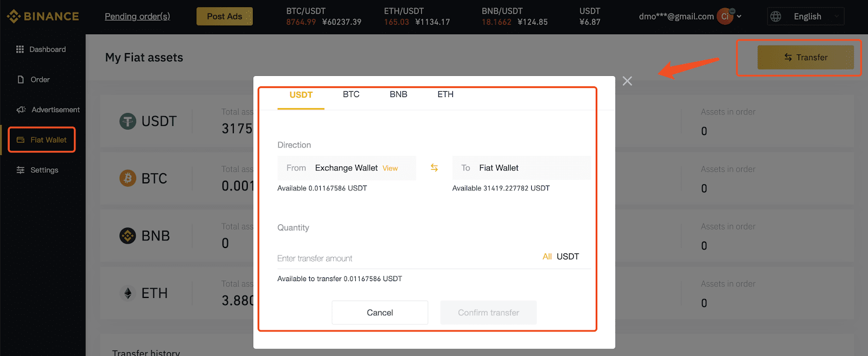Click the BTC Bitcoin coin icon
The height and width of the screenshot is (356, 868).
coord(127,178)
